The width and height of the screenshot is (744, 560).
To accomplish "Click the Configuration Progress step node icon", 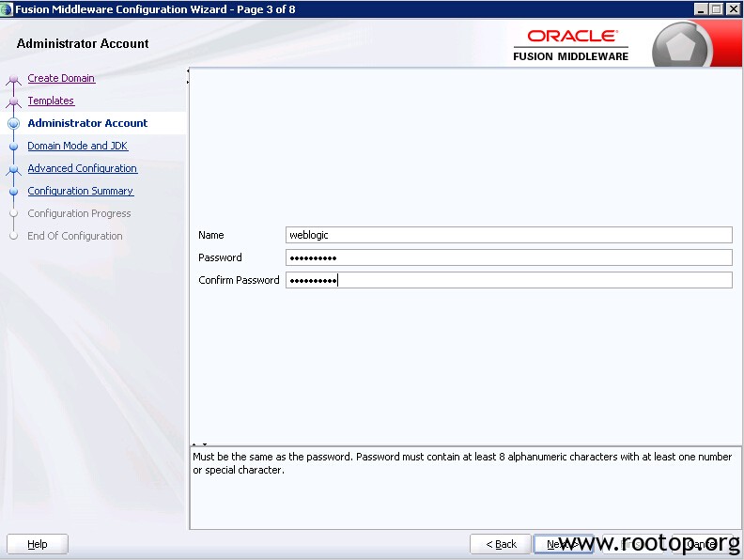I will [x=14, y=213].
